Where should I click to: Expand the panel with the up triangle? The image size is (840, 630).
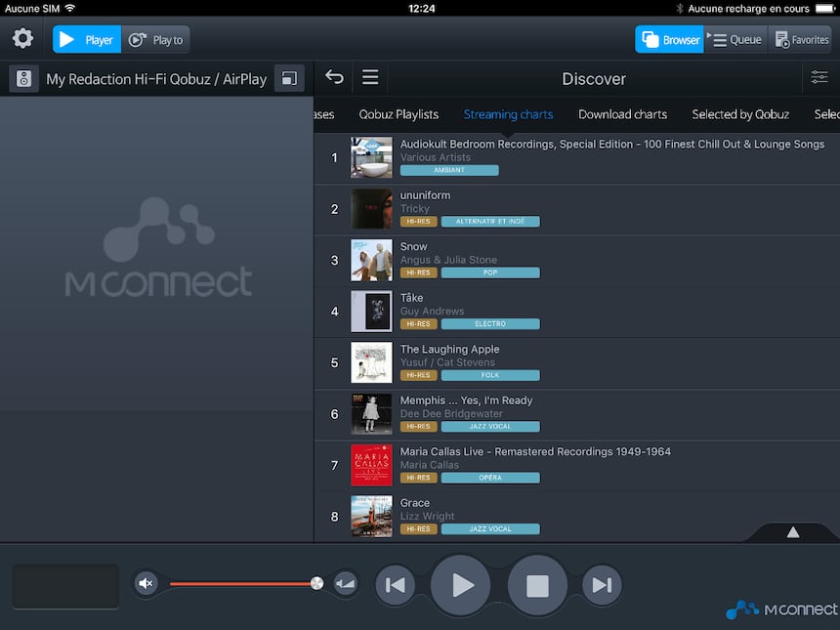pos(793,532)
